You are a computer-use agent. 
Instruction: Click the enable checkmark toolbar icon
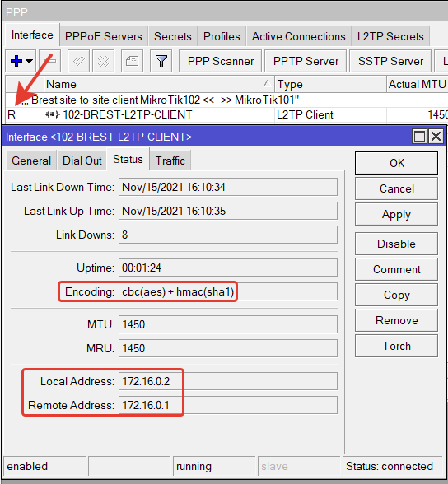click(x=78, y=61)
